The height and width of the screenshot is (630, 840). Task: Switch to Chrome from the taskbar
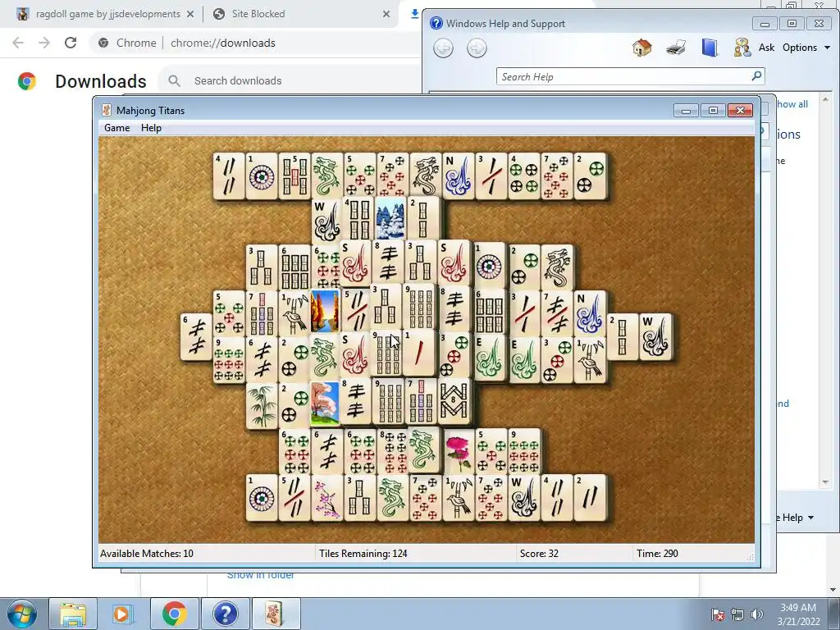pyautogui.click(x=174, y=614)
